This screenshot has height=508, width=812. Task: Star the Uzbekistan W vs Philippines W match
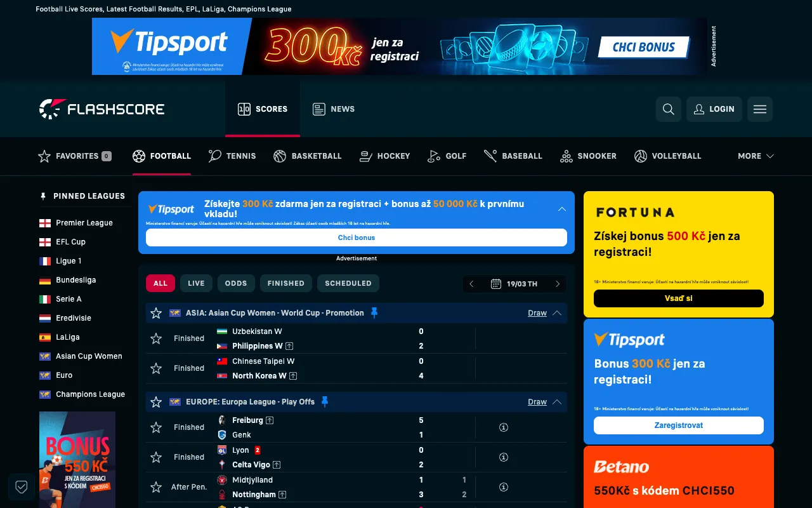click(x=156, y=338)
